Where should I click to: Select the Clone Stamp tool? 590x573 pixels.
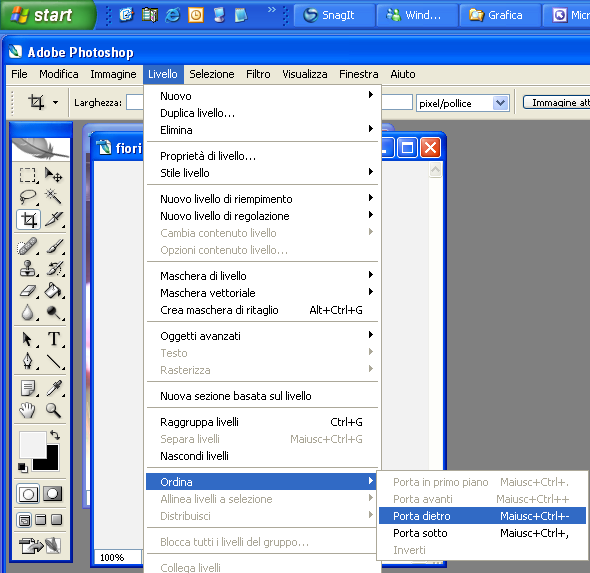pos(28,269)
